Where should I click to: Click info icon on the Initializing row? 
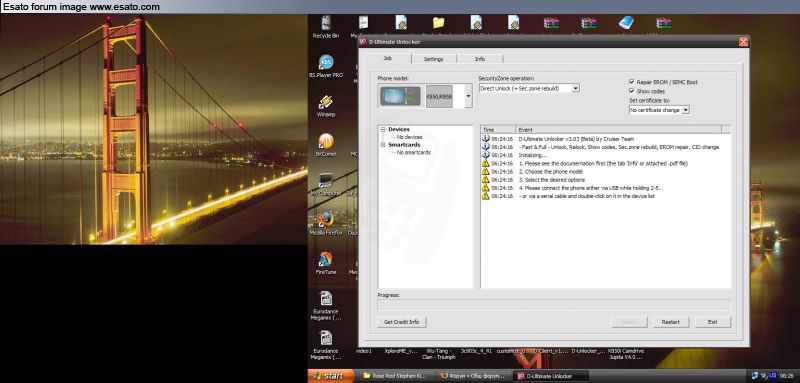point(485,155)
